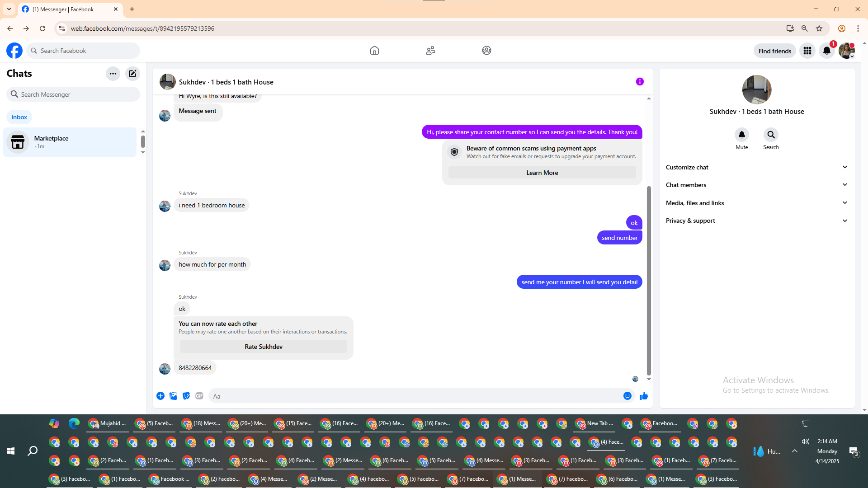The width and height of the screenshot is (868, 488).
Task: Open more actions plus icon
Action: click(x=160, y=396)
